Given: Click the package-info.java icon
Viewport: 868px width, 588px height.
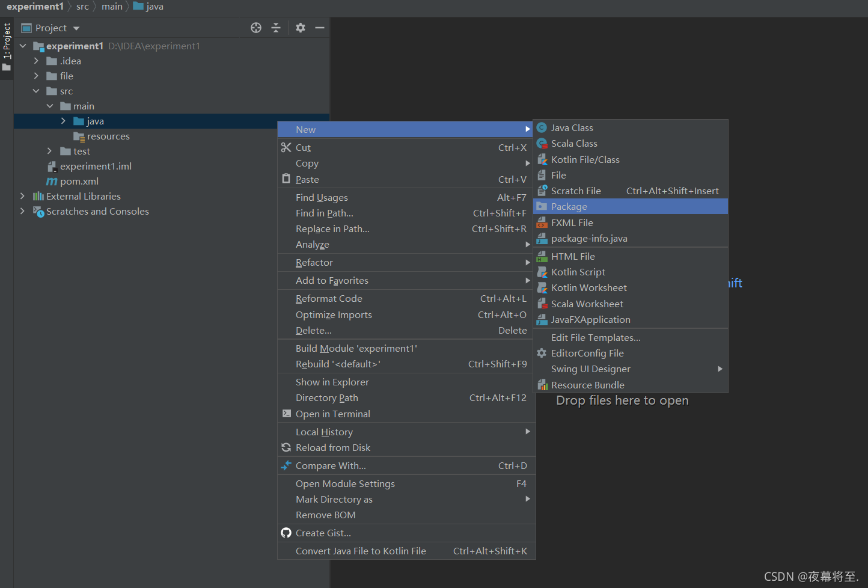Looking at the screenshot, I should pyautogui.click(x=542, y=238).
